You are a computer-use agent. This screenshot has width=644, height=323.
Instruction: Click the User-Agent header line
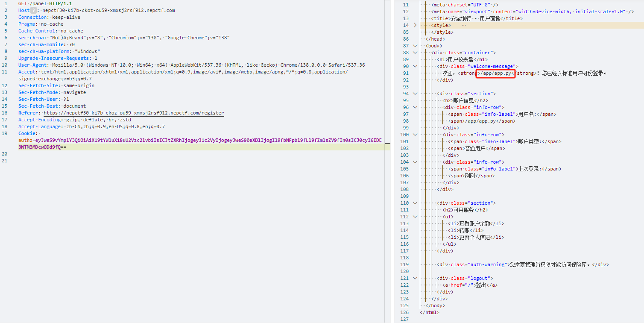point(191,65)
